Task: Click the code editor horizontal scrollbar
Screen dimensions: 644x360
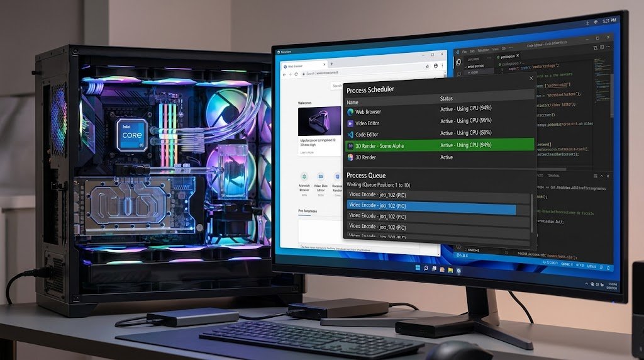Action: [x=552, y=169]
